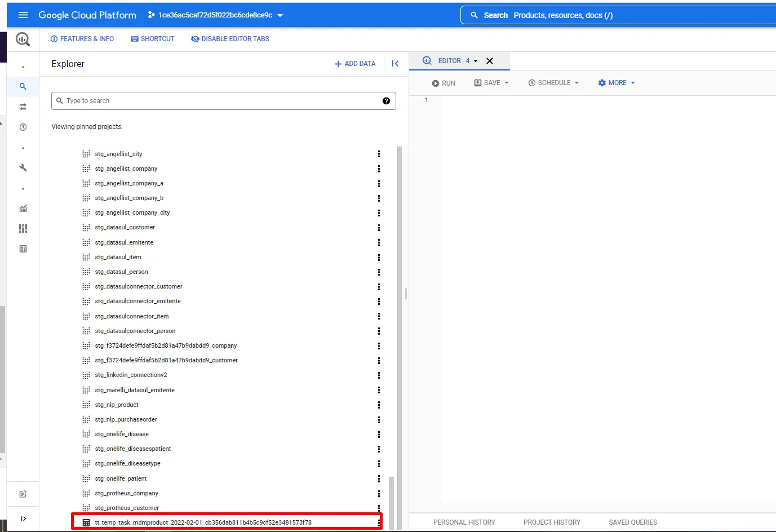
Task: Open actions menu for stg_marelli_datasul_emitente
Action: 379,390
